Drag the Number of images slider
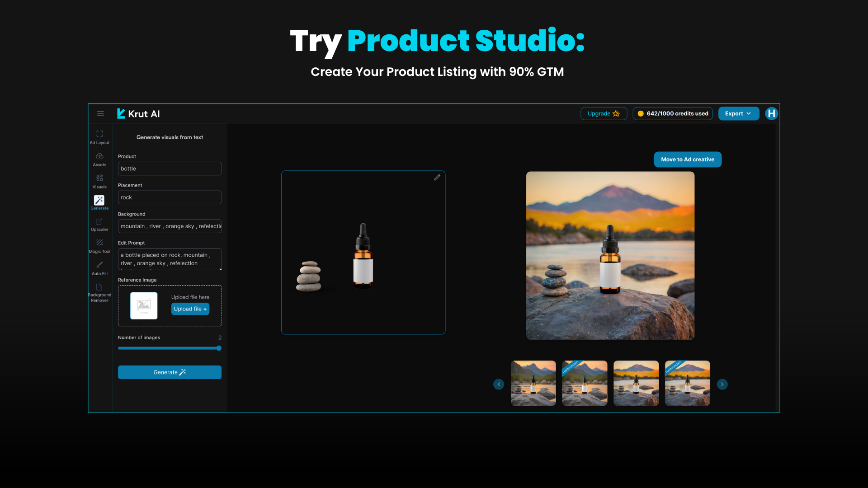 tap(218, 348)
